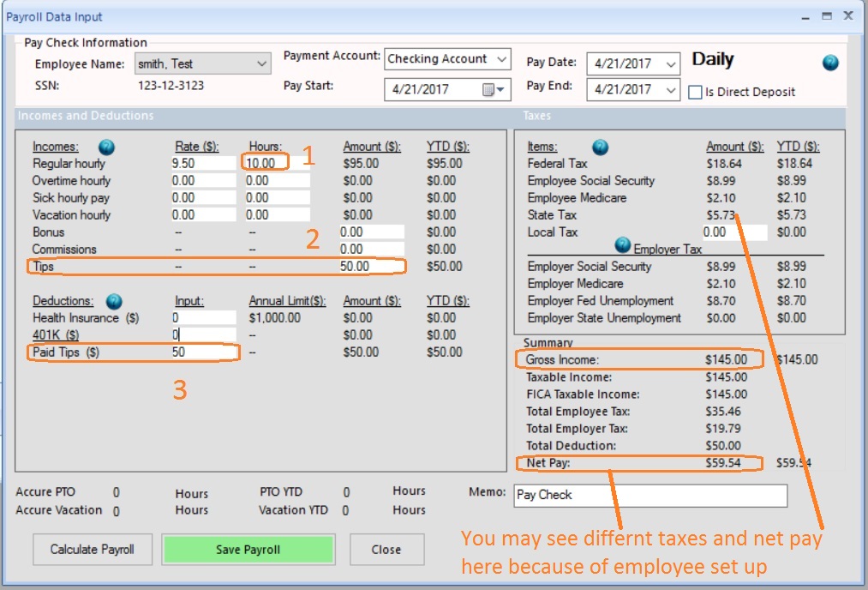Open the Pay End date dropdown
The height and width of the screenshot is (590, 868).
coord(671,89)
